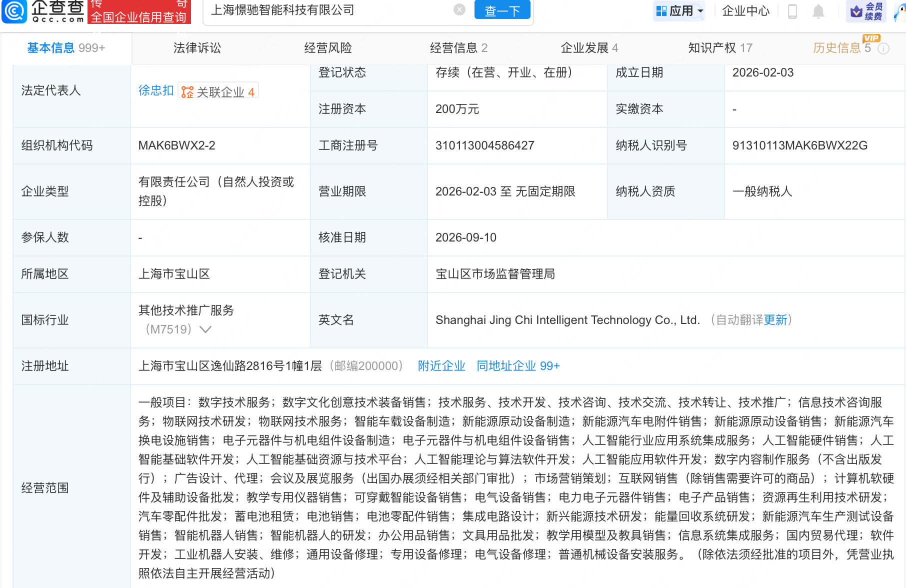Select 组织机构代码 value MAK6BWX2-2
Image resolution: width=906 pixels, height=588 pixels.
pyautogui.click(x=176, y=145)
